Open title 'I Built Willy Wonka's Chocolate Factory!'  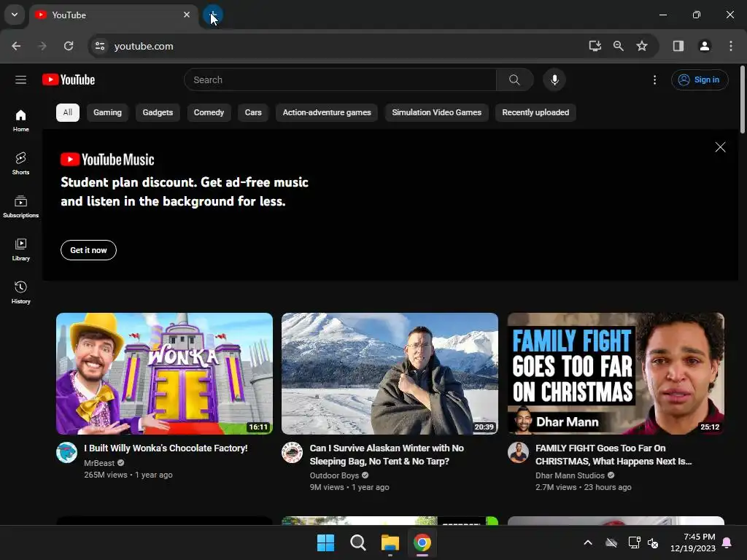[x=166, y=448]
